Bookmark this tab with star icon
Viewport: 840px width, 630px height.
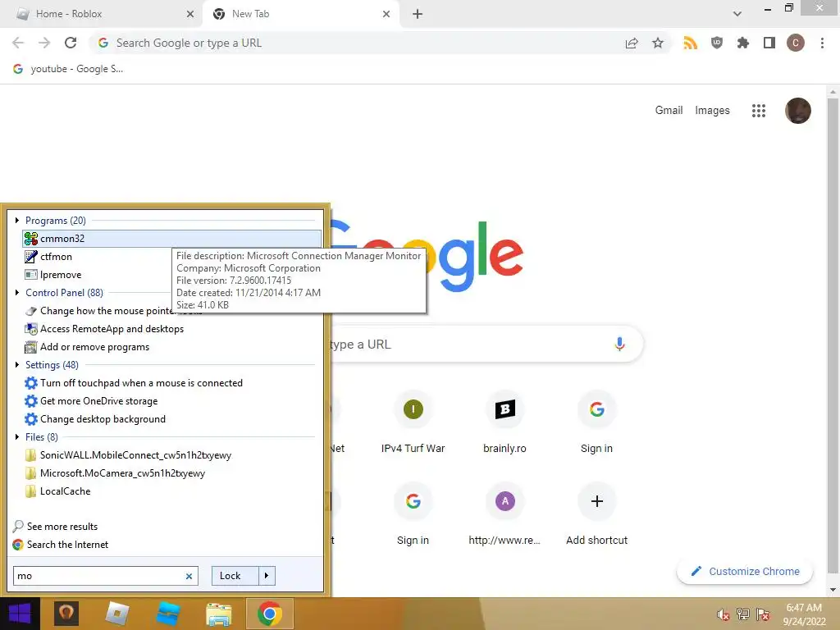(658, 43)
